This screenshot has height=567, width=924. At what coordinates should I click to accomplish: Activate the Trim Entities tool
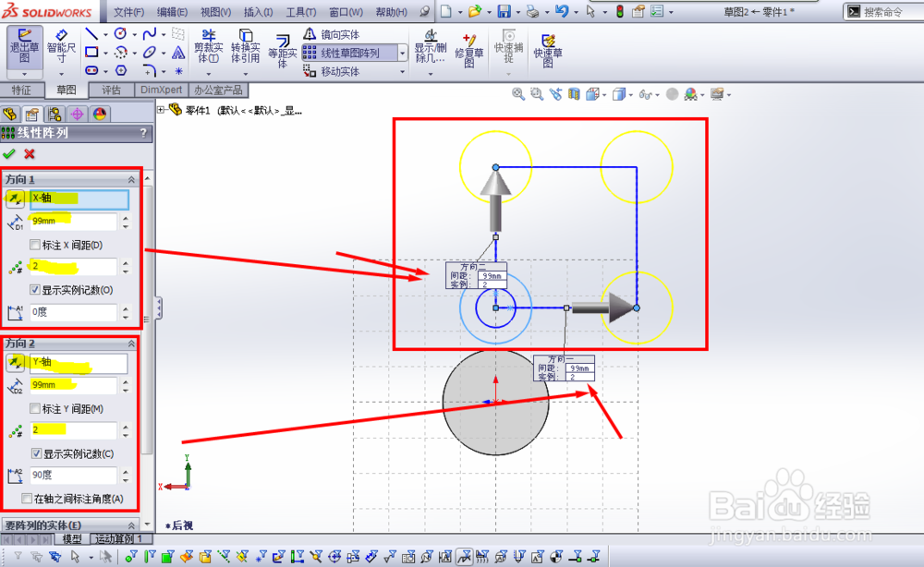pyautogui.click(x=208, y=46)
